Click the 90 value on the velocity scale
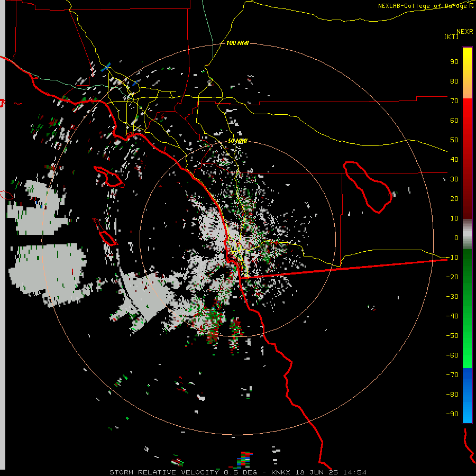 point(454,62)
